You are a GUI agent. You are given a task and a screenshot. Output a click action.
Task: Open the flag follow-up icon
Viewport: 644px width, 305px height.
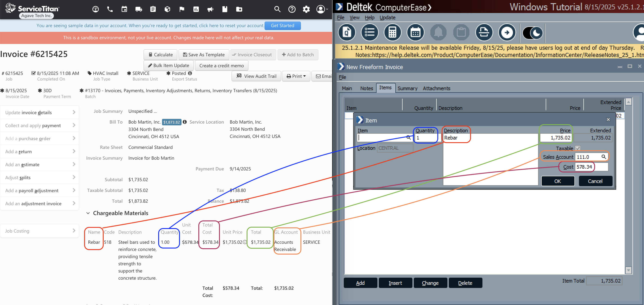(182, 9)
